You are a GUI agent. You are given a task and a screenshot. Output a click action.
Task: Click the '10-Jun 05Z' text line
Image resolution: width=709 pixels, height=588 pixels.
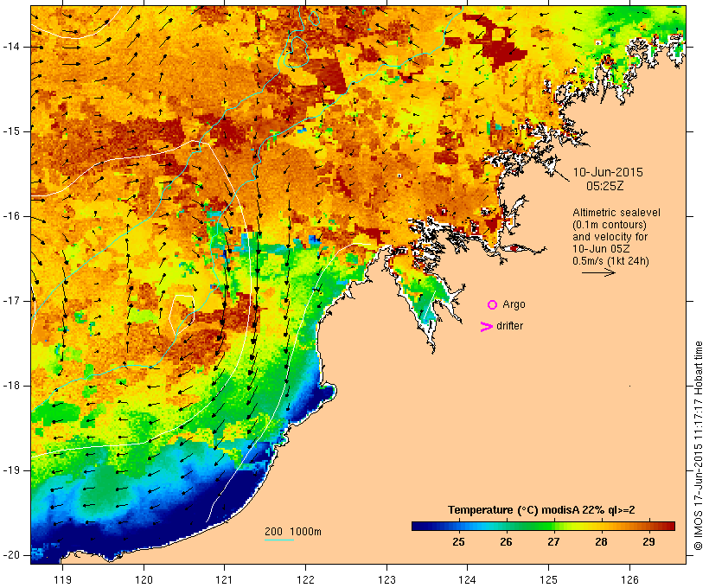pyautogui.click(x=601, y=249)
